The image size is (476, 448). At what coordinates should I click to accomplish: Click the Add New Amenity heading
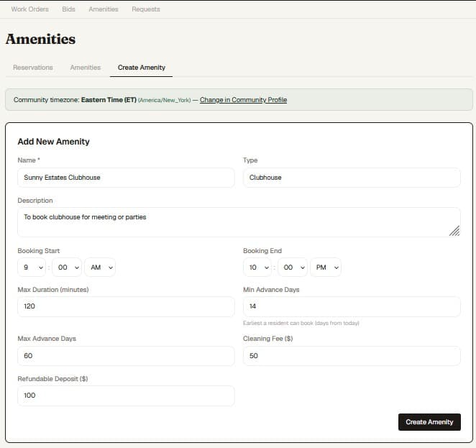point(53,142)
